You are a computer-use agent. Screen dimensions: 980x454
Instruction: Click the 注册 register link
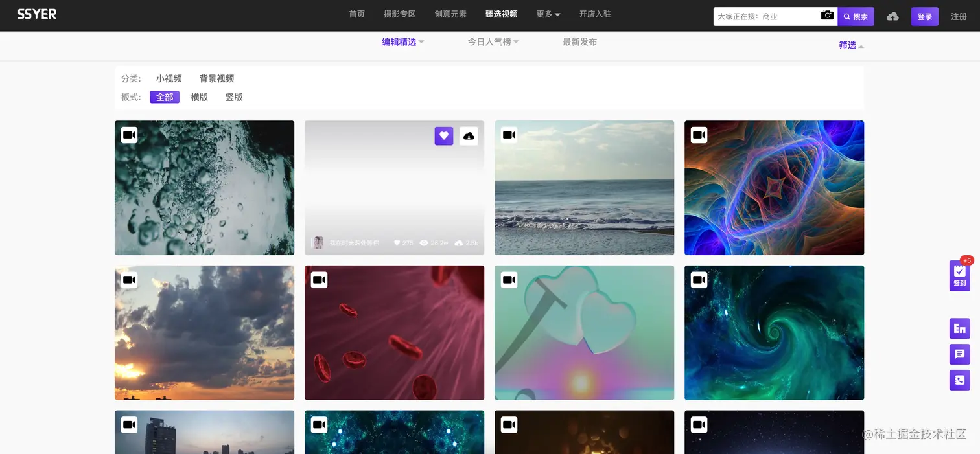coord(959,16)
